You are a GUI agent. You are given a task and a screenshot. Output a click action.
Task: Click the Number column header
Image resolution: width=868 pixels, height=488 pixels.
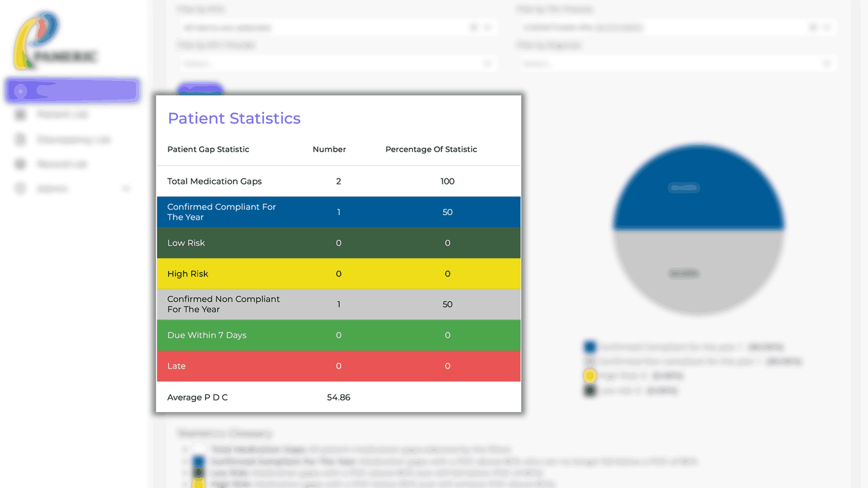point(329,149)
